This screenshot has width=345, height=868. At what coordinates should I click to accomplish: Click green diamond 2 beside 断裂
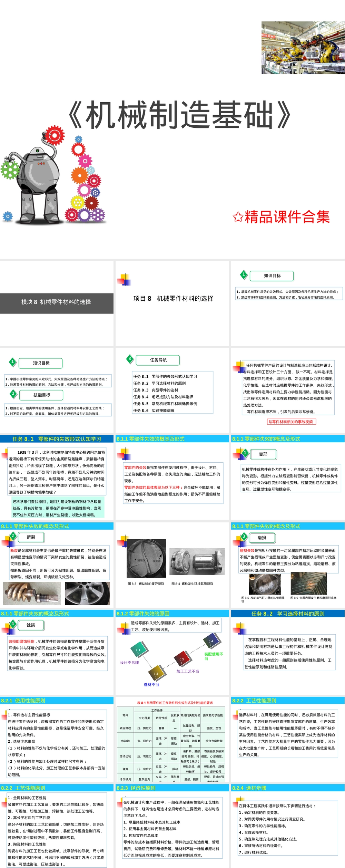13,536
